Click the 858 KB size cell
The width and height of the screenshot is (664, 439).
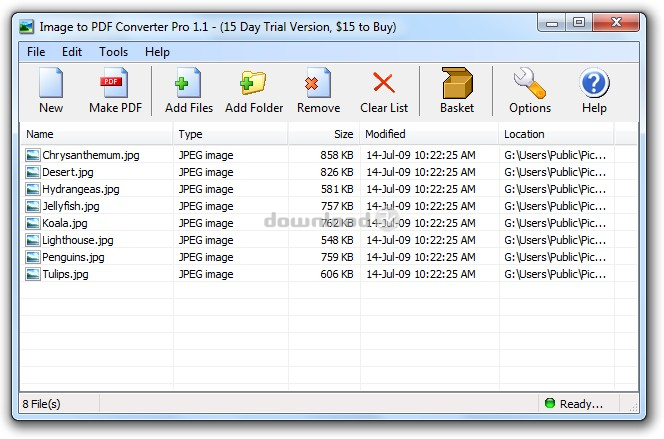pos(337,155)
